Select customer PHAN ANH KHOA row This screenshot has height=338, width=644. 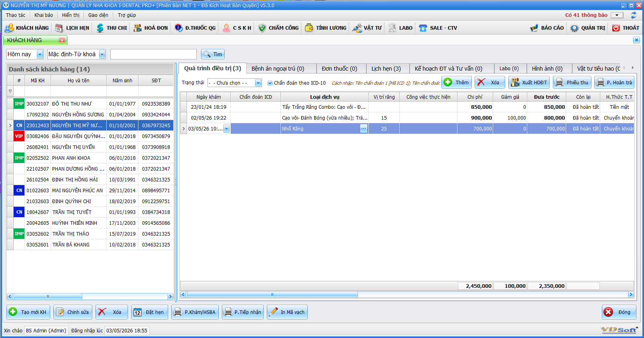pos(90,158)
